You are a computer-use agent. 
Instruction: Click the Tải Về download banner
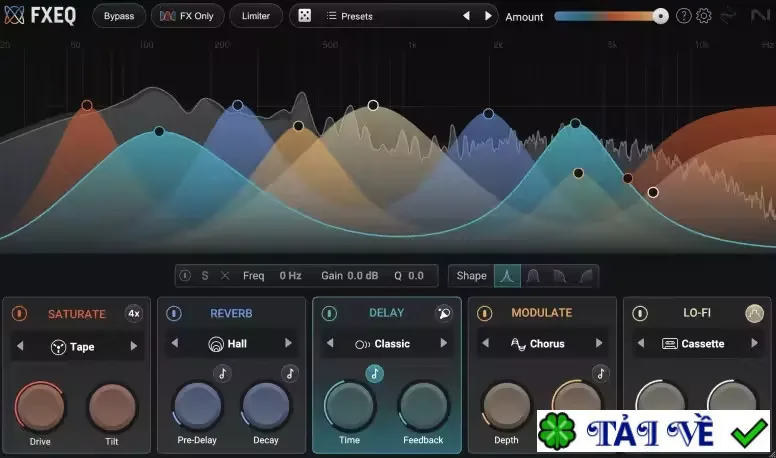654,431
